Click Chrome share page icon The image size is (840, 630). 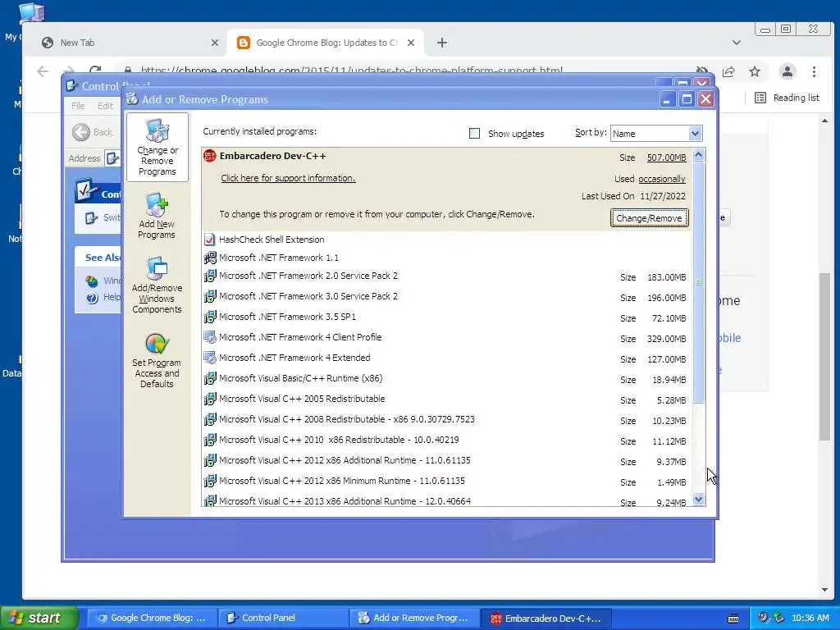tap(728, 71)
